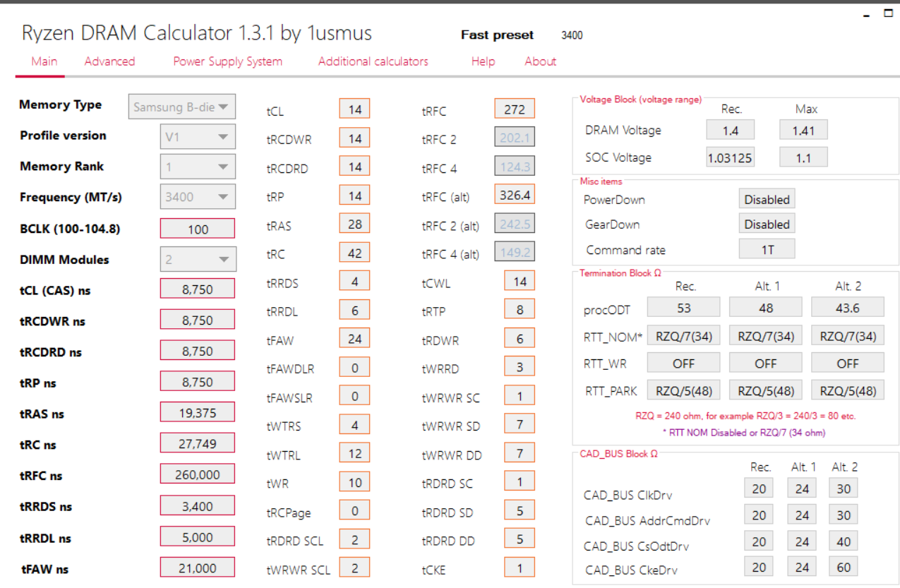Select the tRCDRD ns value field
The image size is (900, 588).
pos(198,351)
